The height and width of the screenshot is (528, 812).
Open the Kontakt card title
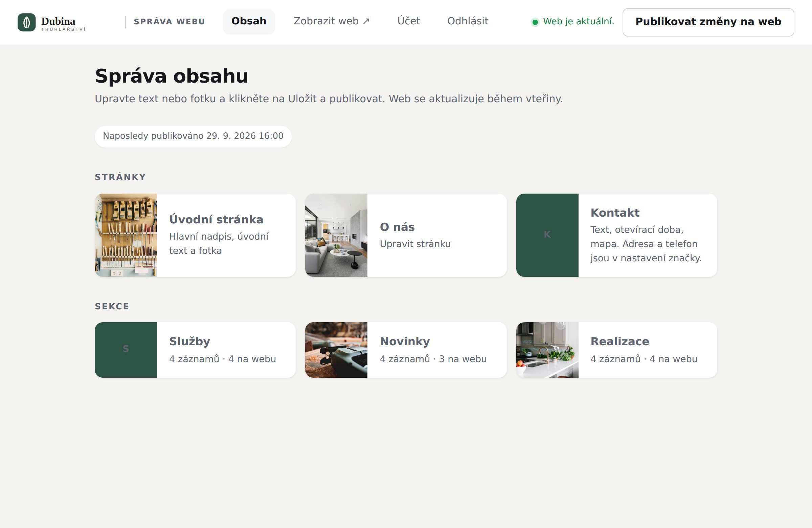coord(615,213)
